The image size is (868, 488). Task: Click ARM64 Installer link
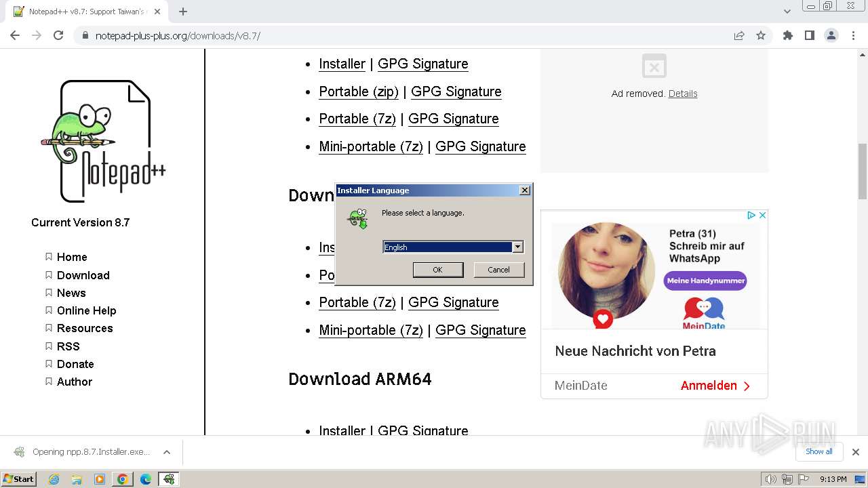[342, 430]
